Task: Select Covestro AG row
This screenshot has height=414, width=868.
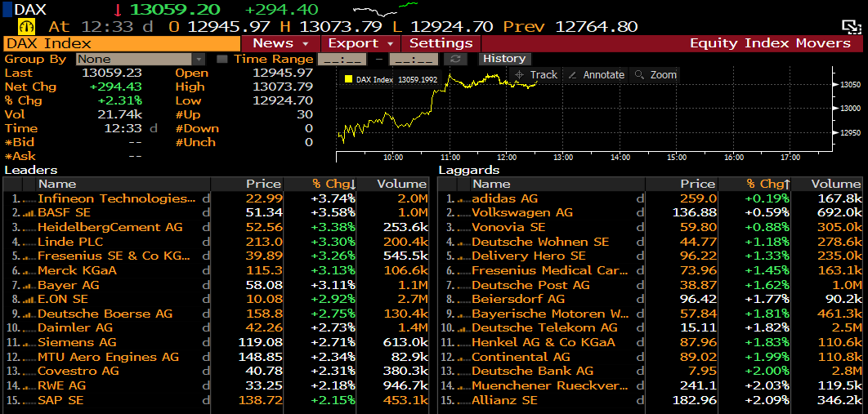Action: [215, 371]
